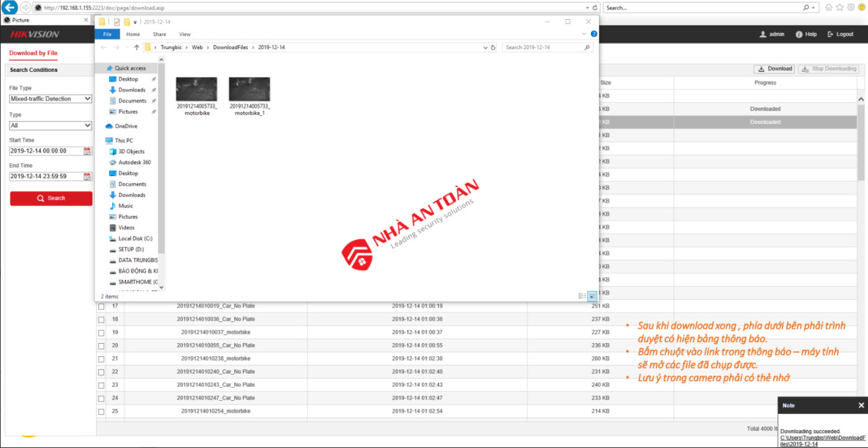The width and height of the screenshot is (868, 448).
Task: Close the Note notification popup
Action: click(861, 405)
